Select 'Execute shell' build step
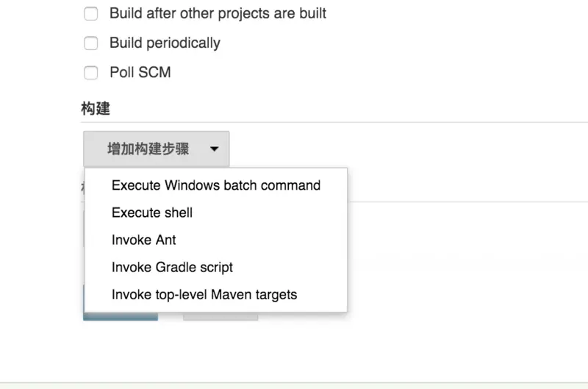The height and width of the screenshot is (389, 588). click(152, 213)
